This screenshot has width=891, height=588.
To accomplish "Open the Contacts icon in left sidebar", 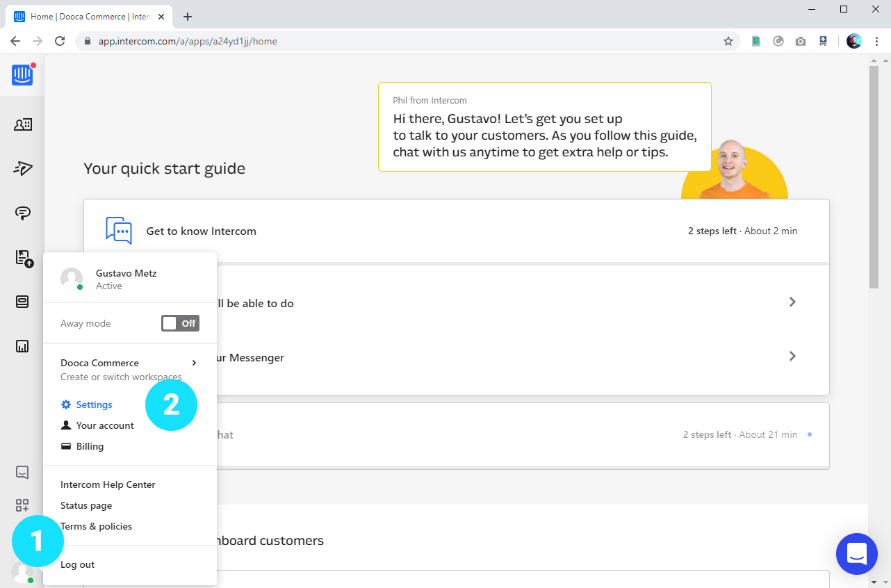I will pos(22,124).
